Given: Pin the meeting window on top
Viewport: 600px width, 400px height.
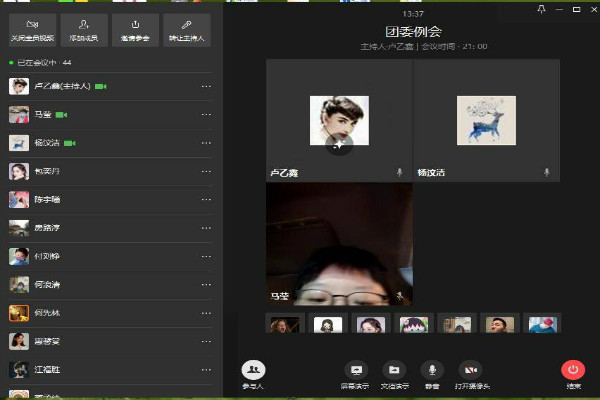Looking at the screenshot, I should point(542,9).
